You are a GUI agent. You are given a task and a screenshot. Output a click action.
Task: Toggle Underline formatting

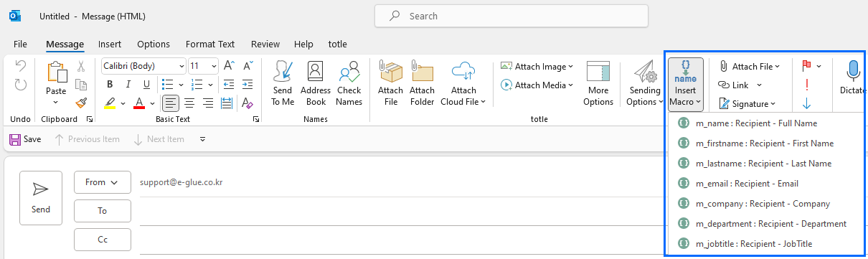click(x=146, y=85)
